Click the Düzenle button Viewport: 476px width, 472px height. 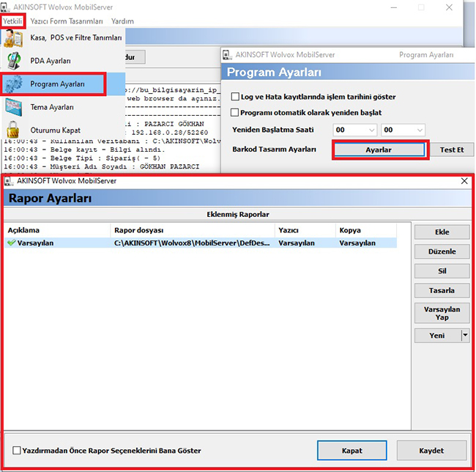click(x=442, y=251)
